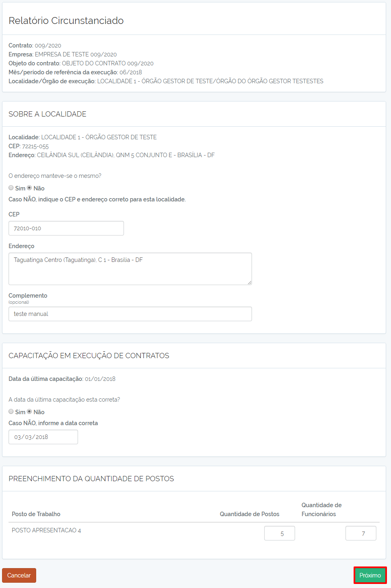Open the corrected date field 03/03/2018
391x588 pixels.
tap(43, 437)
